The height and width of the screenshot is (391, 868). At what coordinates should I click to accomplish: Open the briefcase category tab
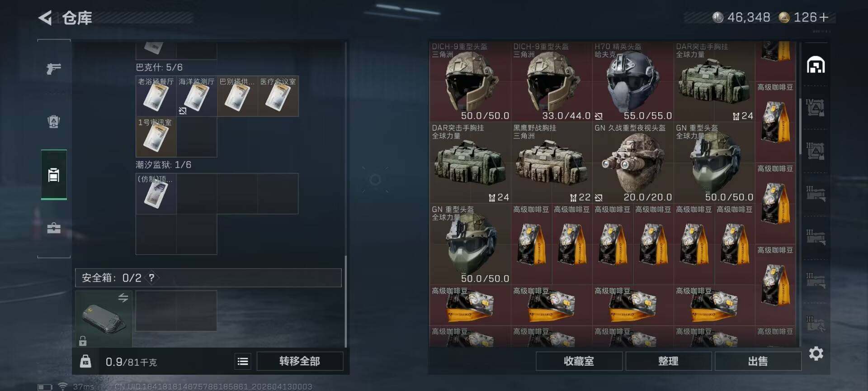(x=54, y=228)
